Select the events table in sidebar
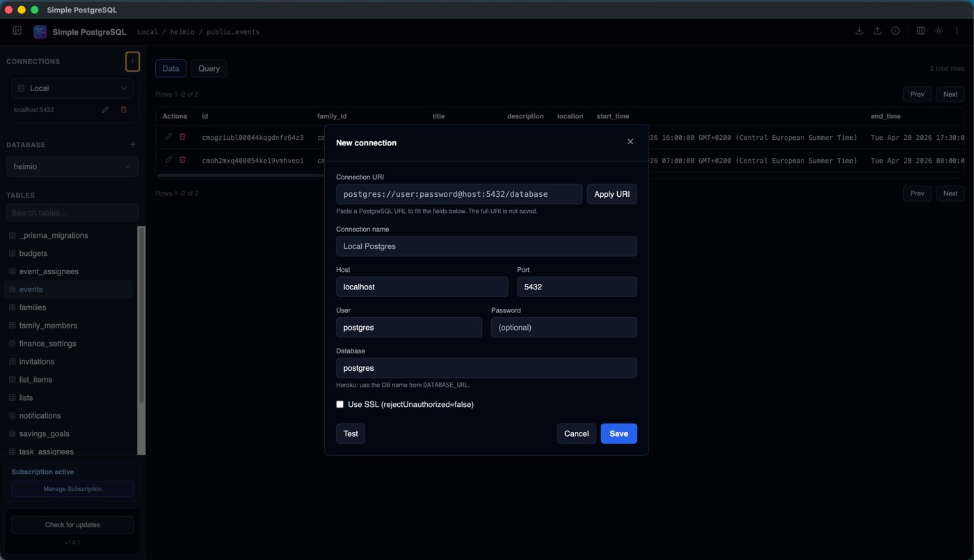Image resolution: width=974 pixels, height=560 pixels. click(68, 289)
